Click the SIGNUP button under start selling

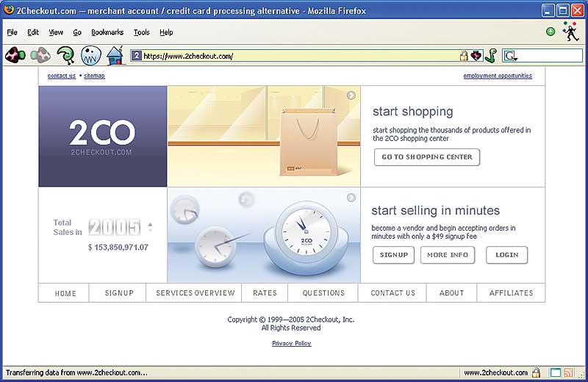(x=393, y=255)
